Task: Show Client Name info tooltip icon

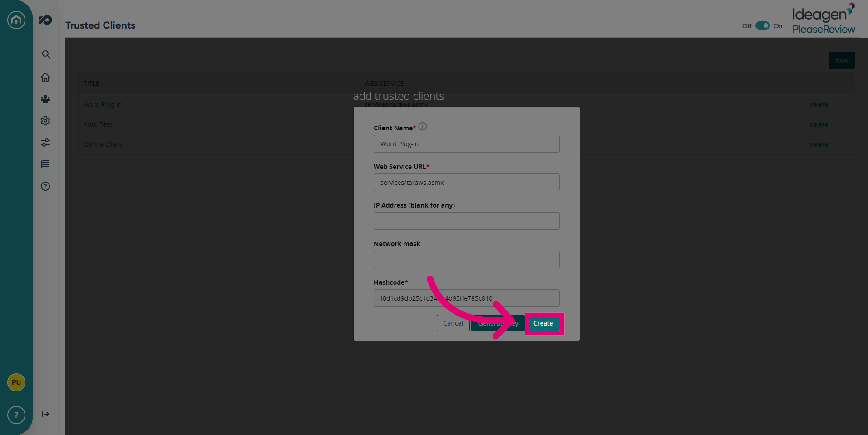Action: click(x=423, y=127)
